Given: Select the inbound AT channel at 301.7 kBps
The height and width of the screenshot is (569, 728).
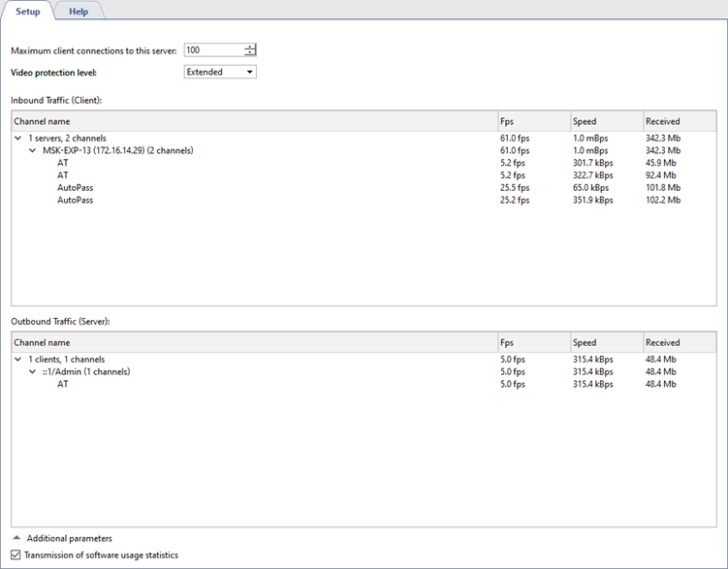Looking at the screenshot, I should tap(63, 163).
